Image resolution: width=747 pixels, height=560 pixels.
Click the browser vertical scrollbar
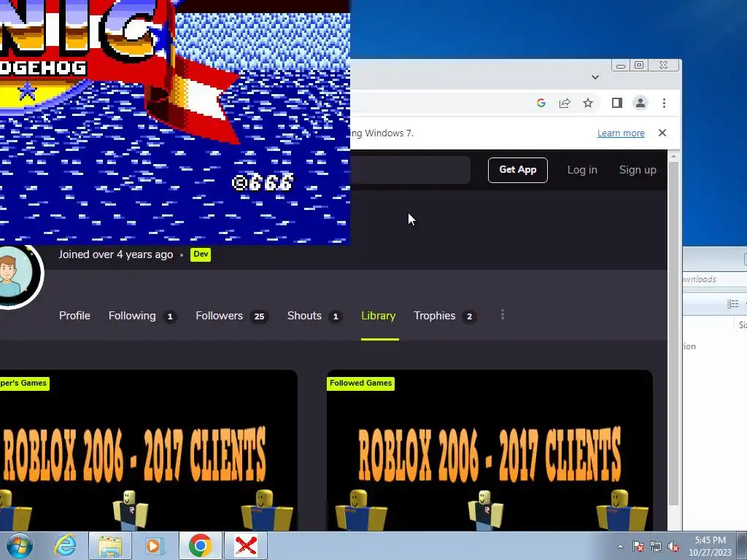tap(673, 333)
